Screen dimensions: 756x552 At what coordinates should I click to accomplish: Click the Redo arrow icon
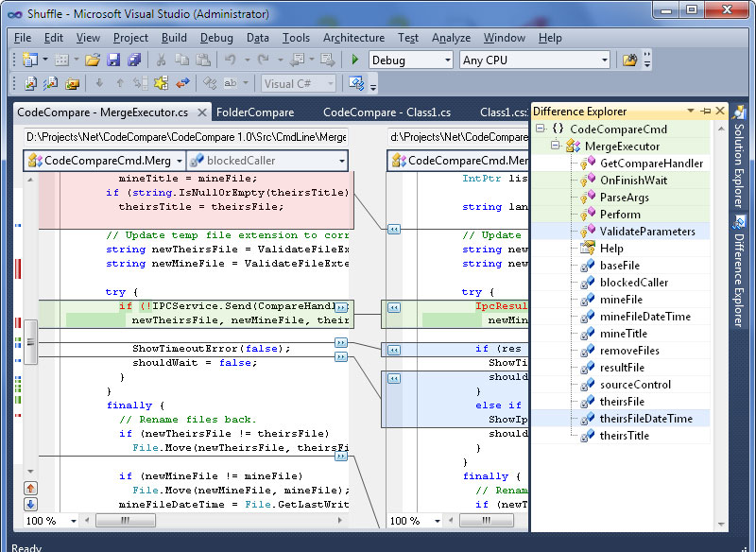coord(264,60)
